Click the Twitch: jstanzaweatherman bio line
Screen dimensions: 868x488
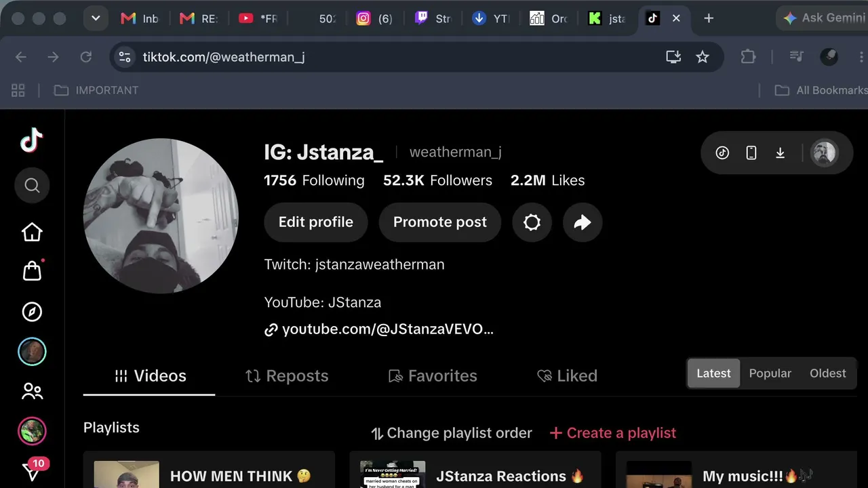tap(354, 264)
